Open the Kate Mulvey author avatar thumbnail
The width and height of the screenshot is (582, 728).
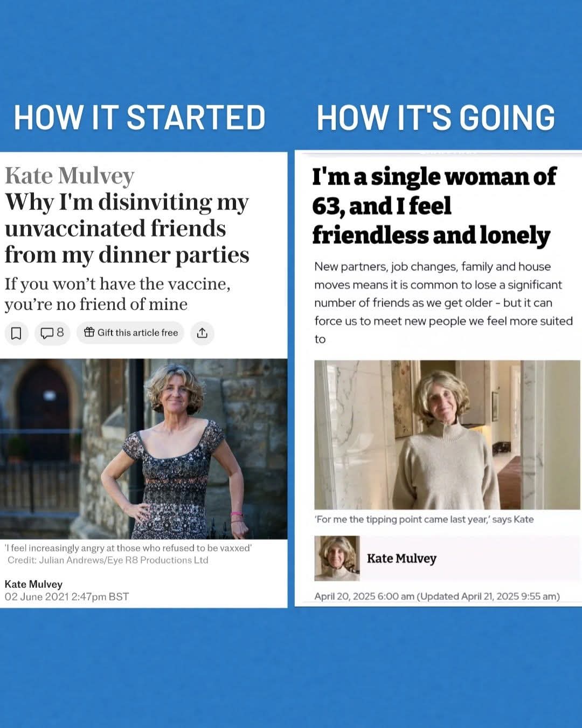(337, 558)
